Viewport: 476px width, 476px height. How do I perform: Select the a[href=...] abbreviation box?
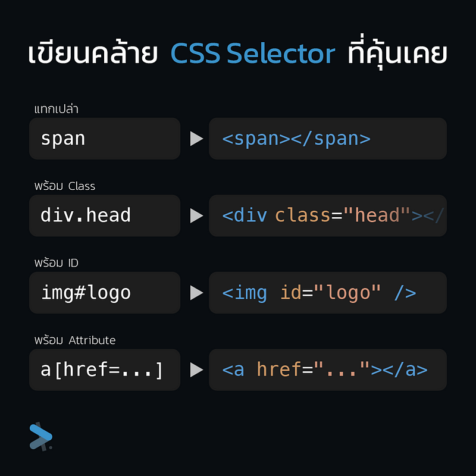[x=105, y=369]
